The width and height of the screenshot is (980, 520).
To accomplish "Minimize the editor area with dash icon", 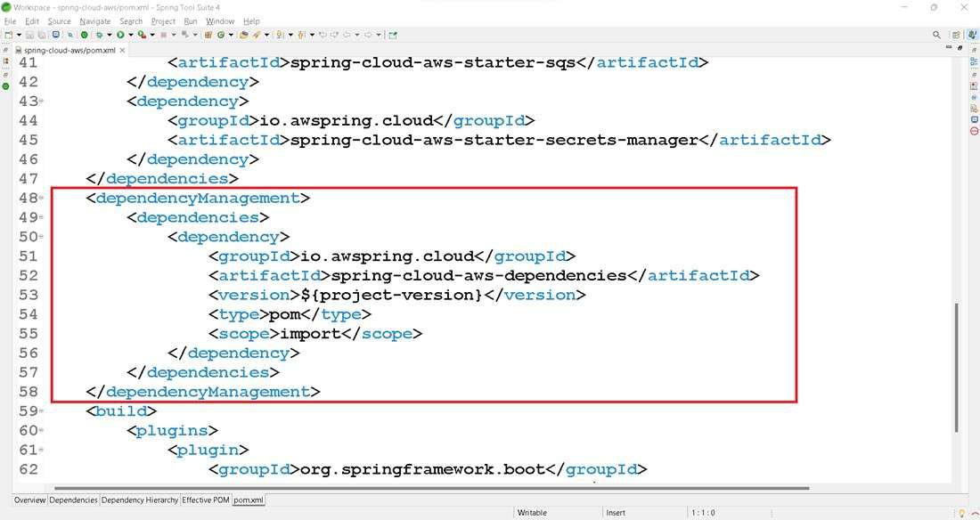I will tap(949, 47).
